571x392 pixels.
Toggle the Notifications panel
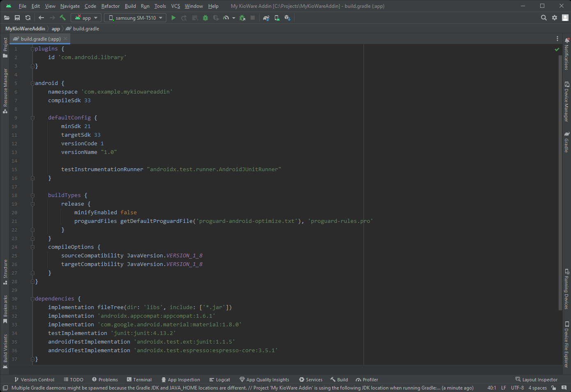pos(566,54)
